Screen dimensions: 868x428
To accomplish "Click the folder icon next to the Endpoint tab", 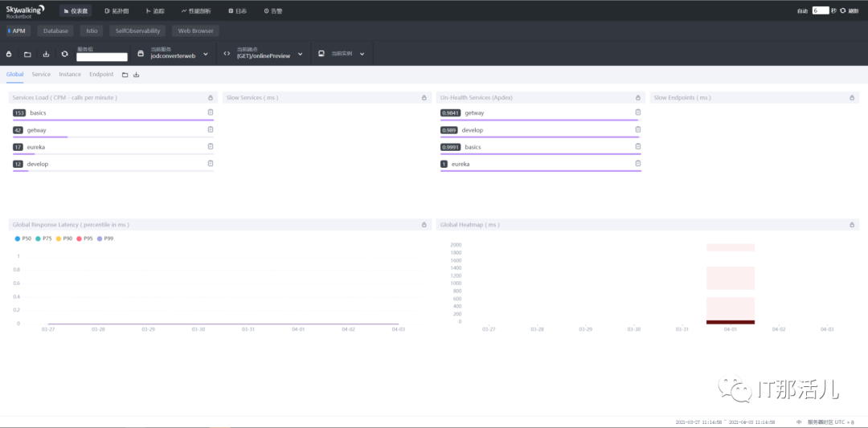I will click(125, 75).
